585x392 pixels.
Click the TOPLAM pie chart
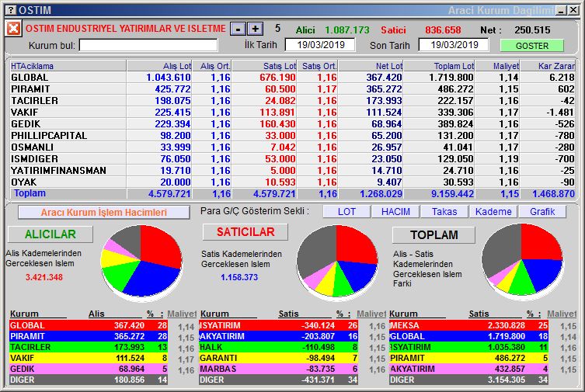[x=522, y=260]
